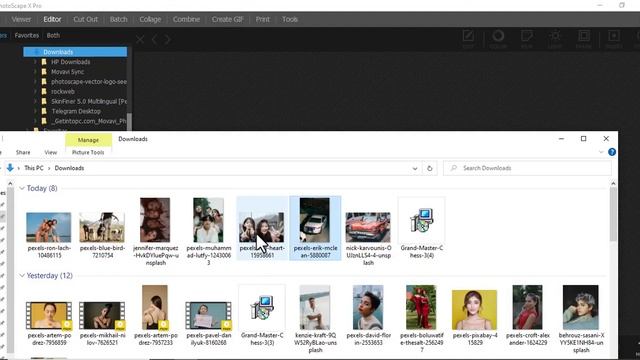Screen dimensions: 640x360
Task: Click the HP Downloads folder icon
Action: [x=44, y=62]
